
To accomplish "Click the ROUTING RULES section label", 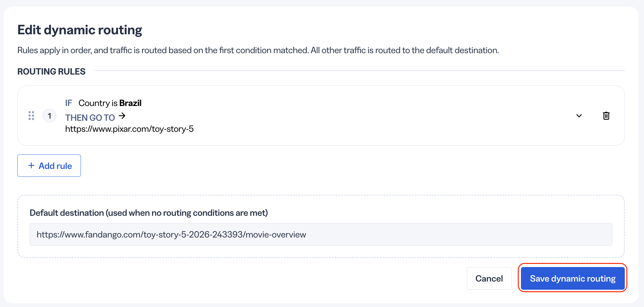I will pos(51,71).
